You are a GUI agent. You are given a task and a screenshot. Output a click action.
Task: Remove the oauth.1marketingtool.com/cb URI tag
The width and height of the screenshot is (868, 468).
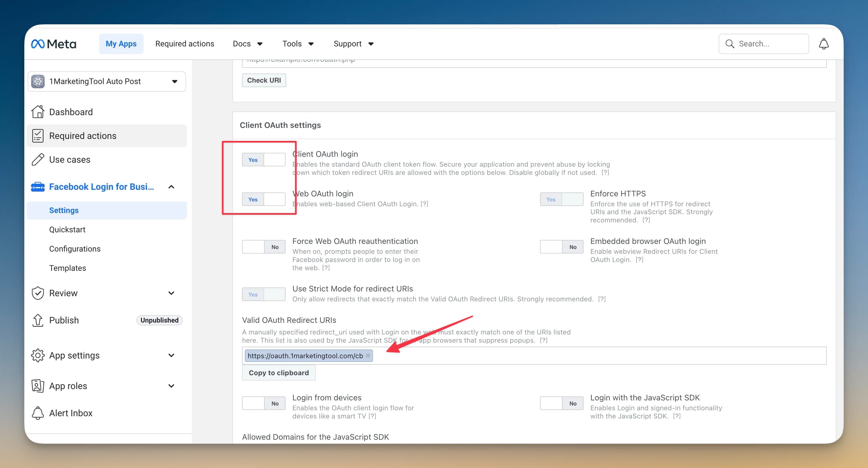coord(368,356)
